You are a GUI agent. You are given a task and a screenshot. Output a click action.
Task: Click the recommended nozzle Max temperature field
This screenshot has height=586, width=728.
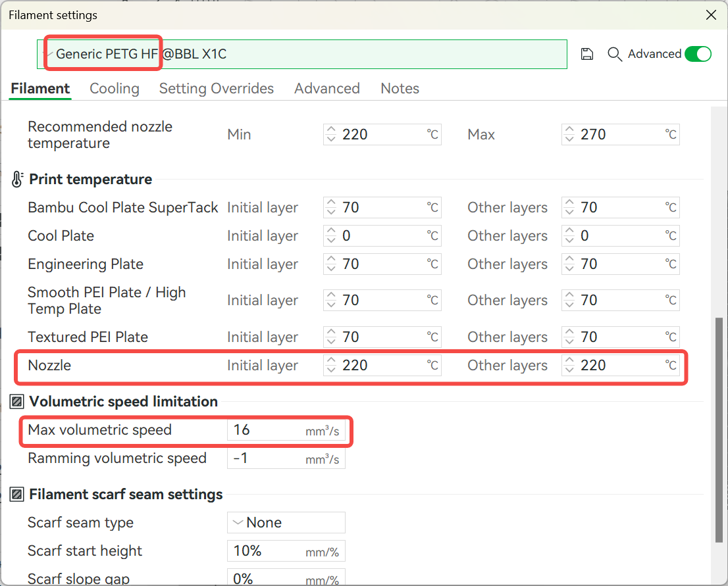(620, 135)
